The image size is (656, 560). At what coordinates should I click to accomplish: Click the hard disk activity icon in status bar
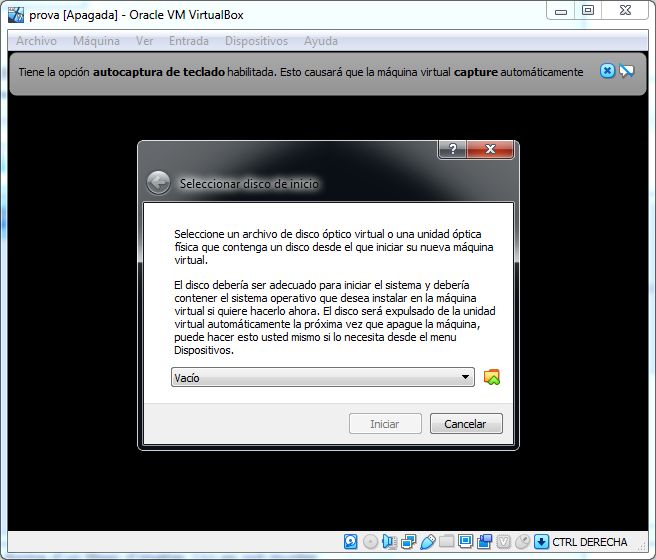pyautogui.click(x=351, y=541)
